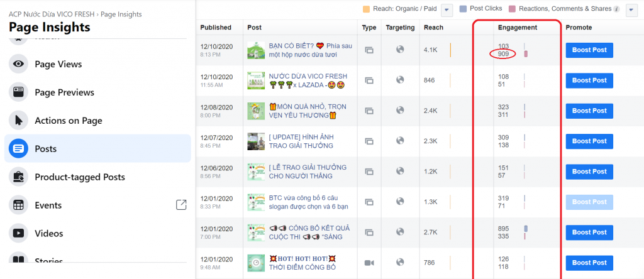The image size is (644, 279).
Task: Click info icon beside Reactions, Comments & Shares
Action: 616,9
